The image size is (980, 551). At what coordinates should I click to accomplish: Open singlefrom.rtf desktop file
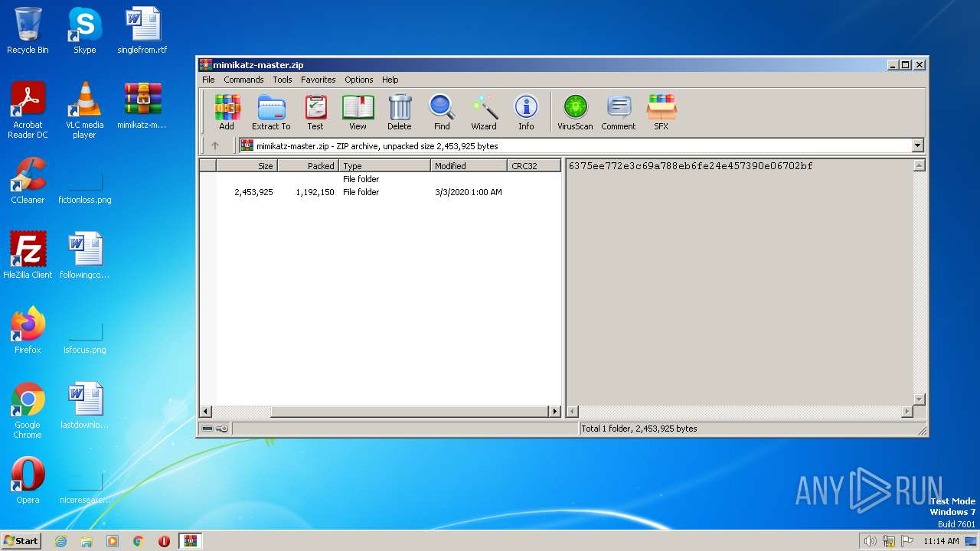click(142, 31)
